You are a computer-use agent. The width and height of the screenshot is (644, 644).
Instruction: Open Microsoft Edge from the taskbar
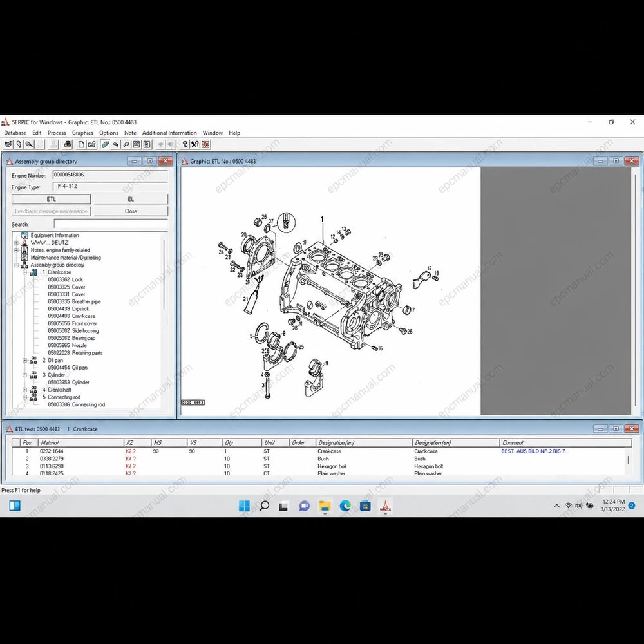tap(345, 506)
